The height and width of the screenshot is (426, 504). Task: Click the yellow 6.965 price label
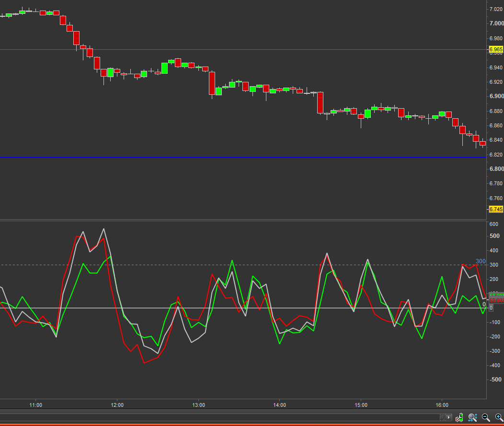coord(496,49)
